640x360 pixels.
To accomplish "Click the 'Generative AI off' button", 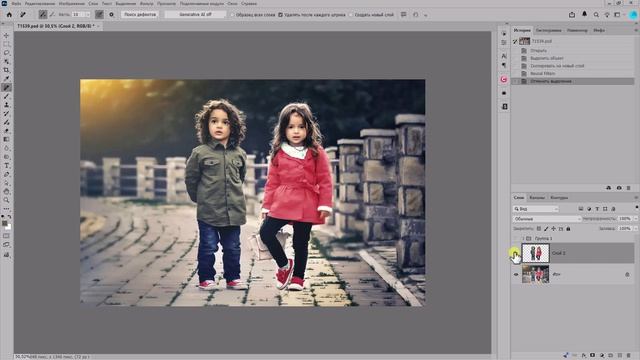I will point(195,15).
